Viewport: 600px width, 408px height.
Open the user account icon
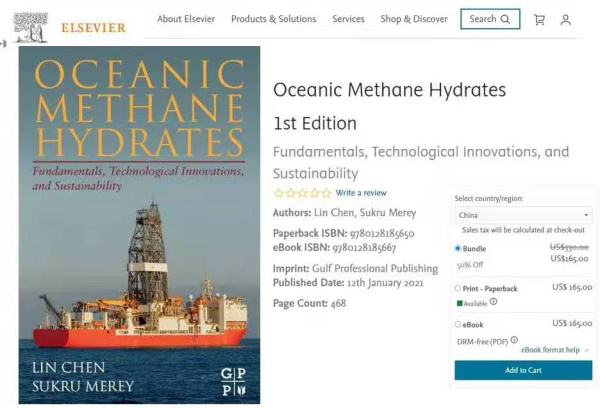tap(566, 20)
